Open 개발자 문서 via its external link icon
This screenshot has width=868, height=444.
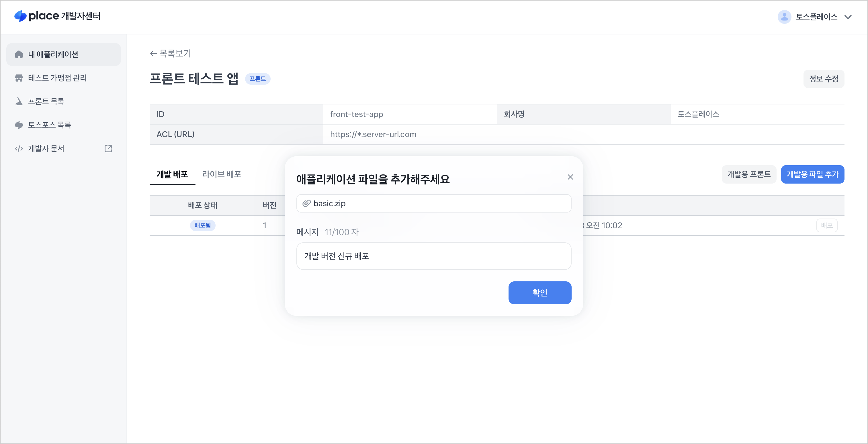pyautogui.click(x=108, y=148)
